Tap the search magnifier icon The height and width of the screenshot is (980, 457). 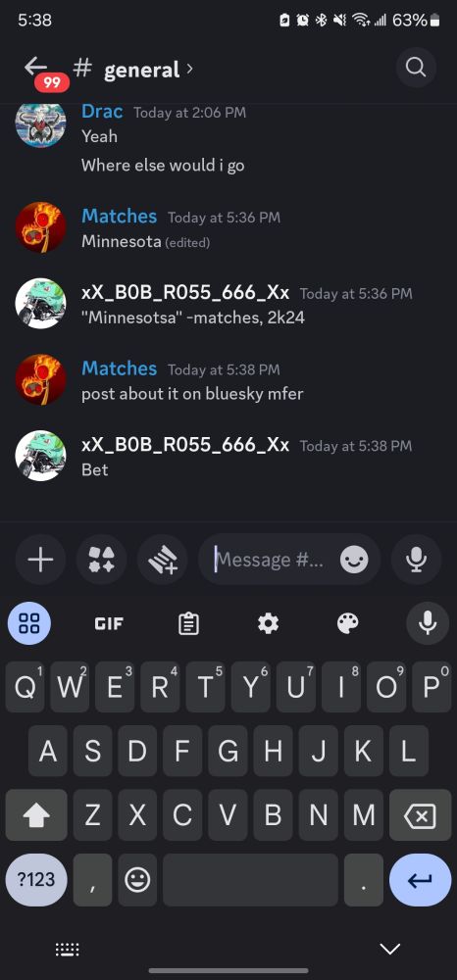pos(416,67)
